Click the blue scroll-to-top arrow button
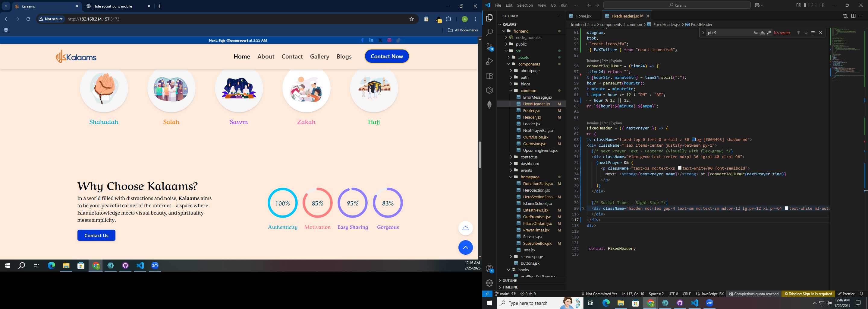868x309 pixels. click(465, 248)
